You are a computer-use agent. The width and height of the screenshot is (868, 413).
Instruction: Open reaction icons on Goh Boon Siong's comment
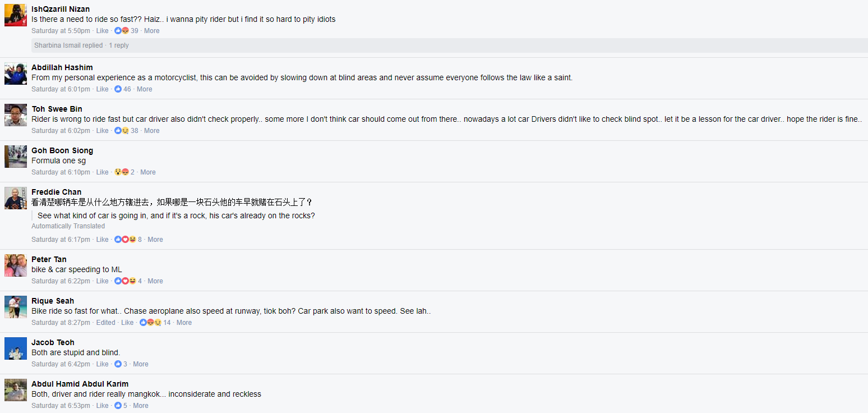[122, 172]
